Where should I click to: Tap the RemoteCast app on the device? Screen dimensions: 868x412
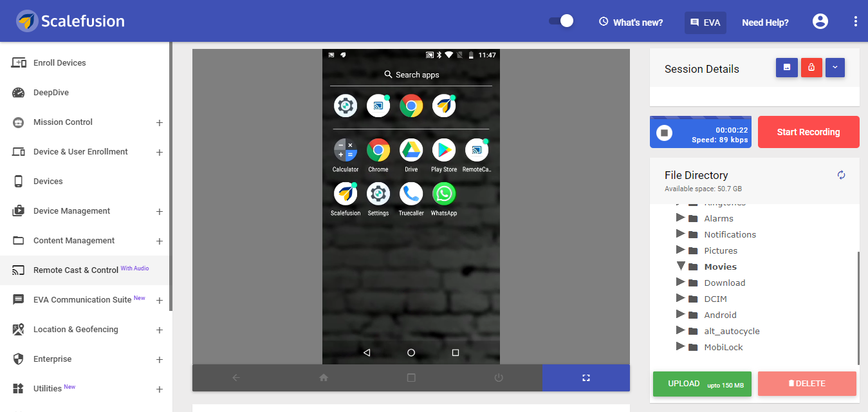pyautogui.click(x=477, y=155)
